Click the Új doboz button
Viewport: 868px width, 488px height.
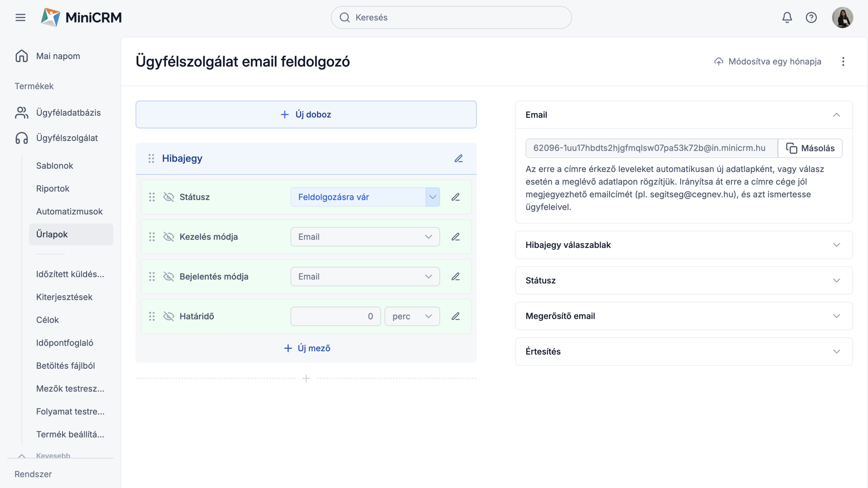pyautogui.click(x=306, y=114)
